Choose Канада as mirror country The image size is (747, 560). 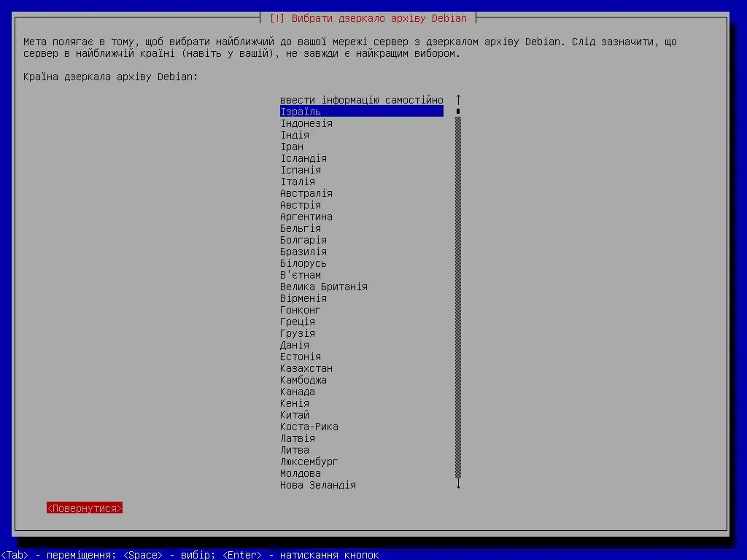coord(362,392)
